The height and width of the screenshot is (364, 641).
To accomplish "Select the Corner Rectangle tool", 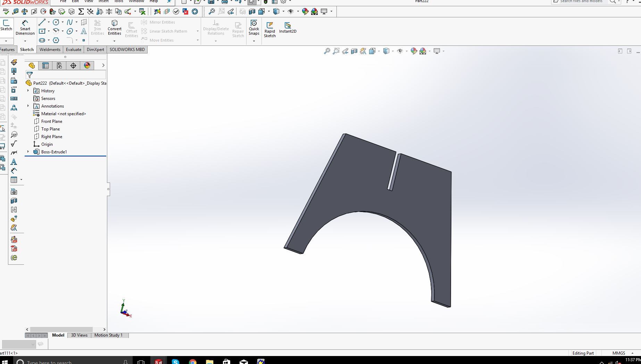I will point(42,31).
